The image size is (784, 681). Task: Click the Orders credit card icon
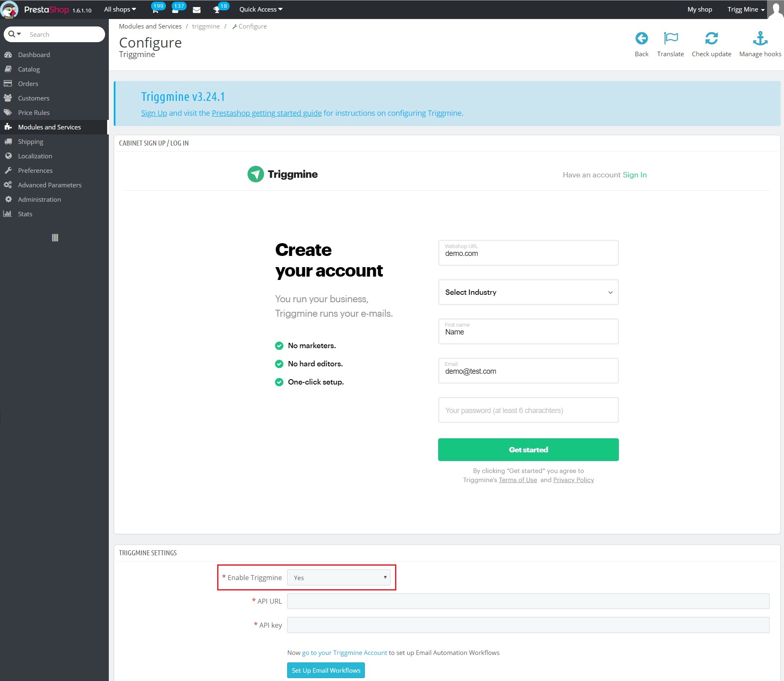coord(8,84)
